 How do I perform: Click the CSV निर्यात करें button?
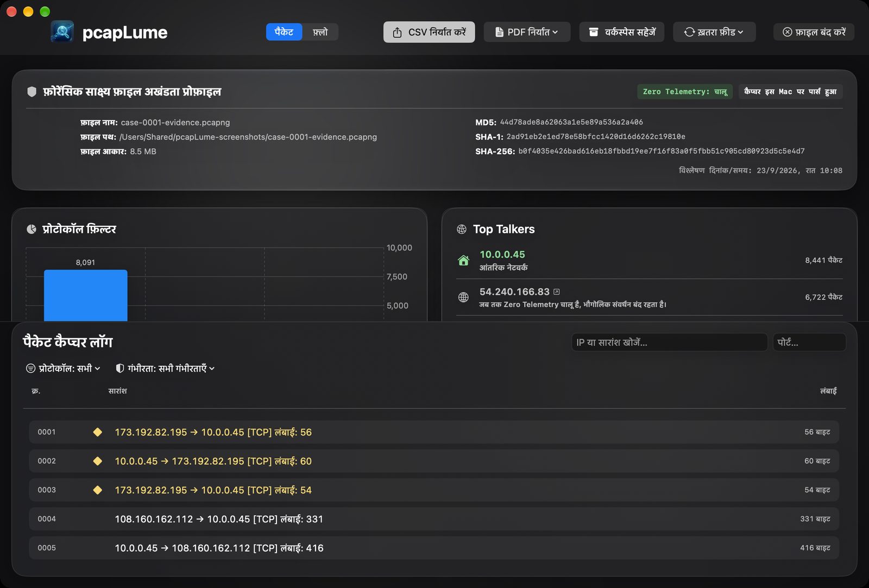pos(429,32)
